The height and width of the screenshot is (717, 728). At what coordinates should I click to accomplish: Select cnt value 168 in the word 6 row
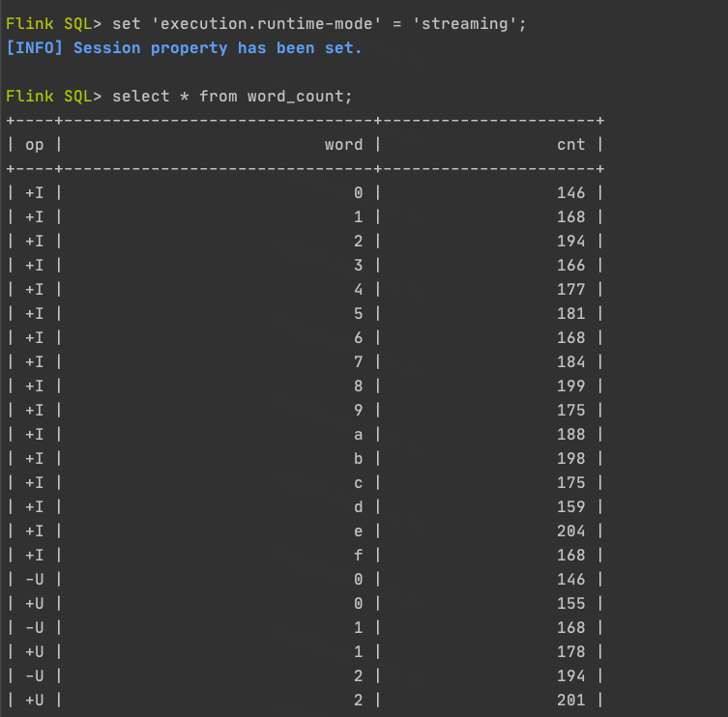click(570, 337)
